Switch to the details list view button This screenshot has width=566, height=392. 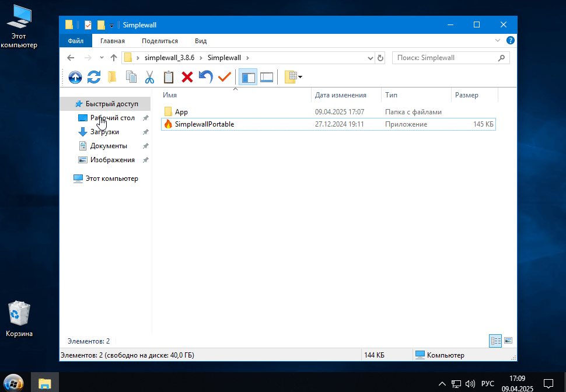tap(495, 341)
